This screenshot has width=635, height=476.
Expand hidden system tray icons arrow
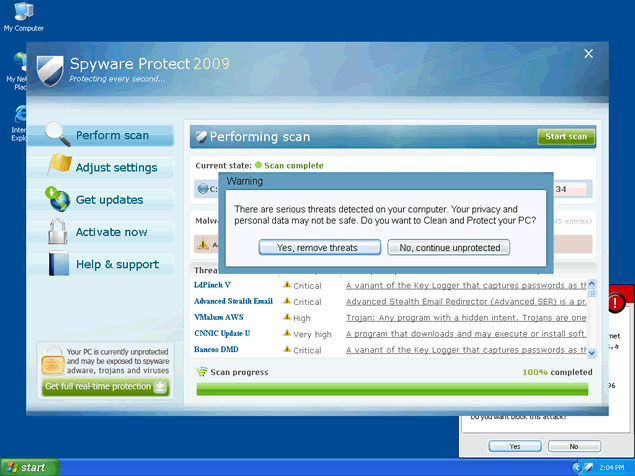click(x=575, y=467)
